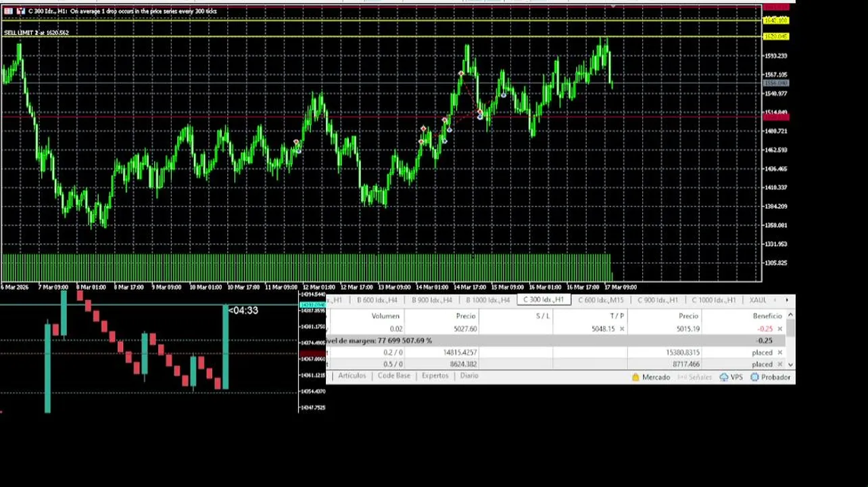
Task: Click the price cell 14815.4257
Action: click(460, 352)
